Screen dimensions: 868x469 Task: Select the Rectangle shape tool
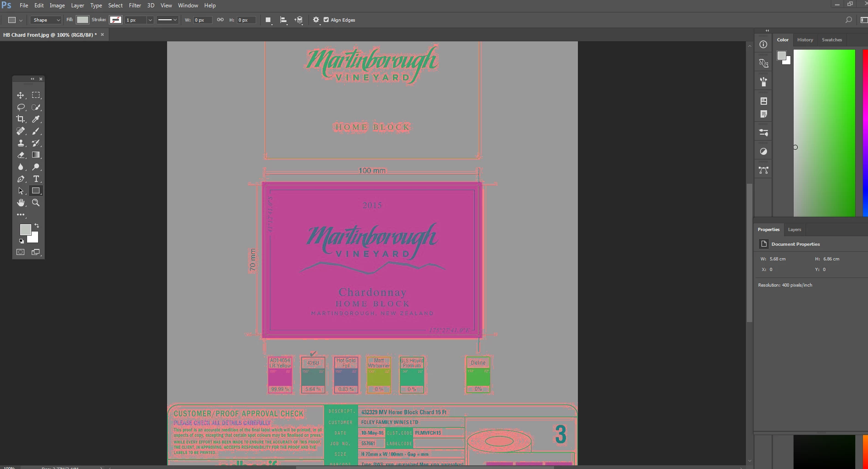pyautogui.click(x=36, y=191)
